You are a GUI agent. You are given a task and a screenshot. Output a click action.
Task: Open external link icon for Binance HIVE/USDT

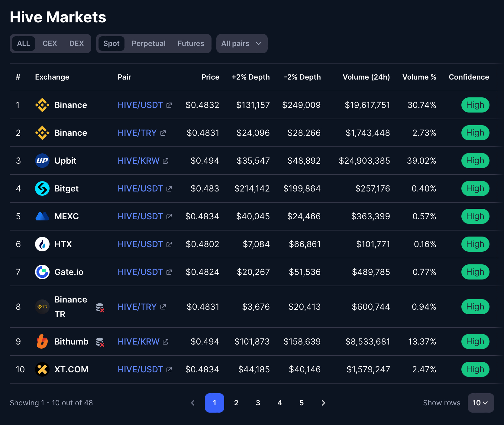[169, 105]
